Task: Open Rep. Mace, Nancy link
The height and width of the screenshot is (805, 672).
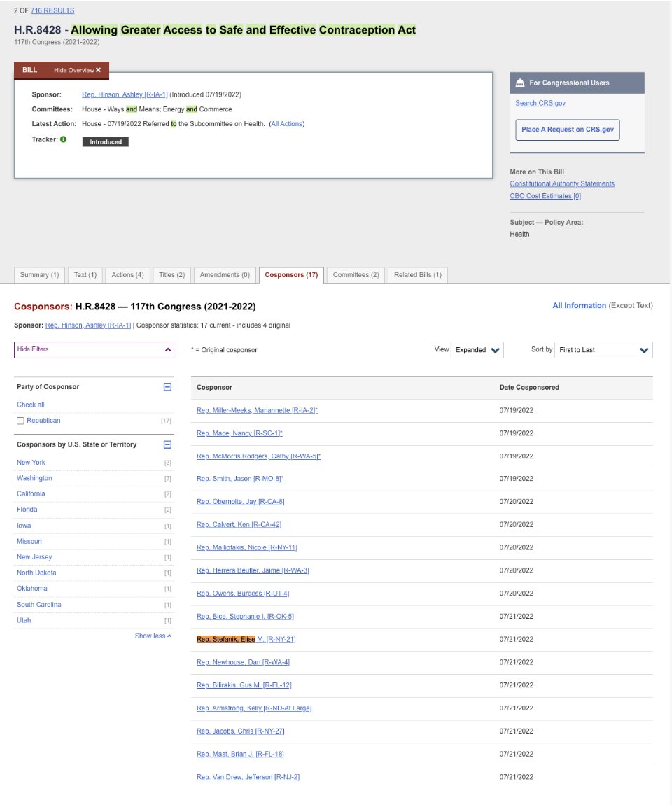Action: coord(239,433)
